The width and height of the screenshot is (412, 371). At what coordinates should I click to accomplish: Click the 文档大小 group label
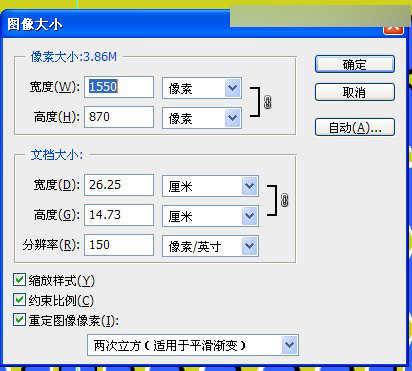click(57, 155)
